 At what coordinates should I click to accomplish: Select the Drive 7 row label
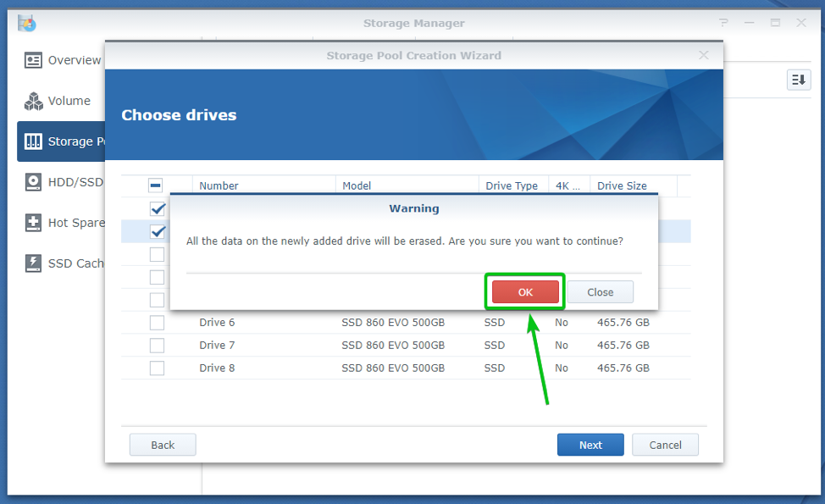217,345
